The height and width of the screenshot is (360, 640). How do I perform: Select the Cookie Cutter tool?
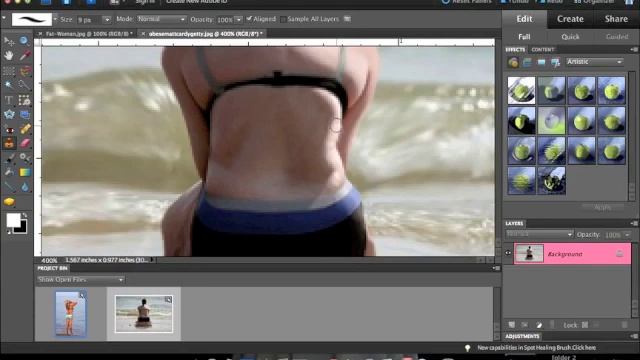pos(9,115)
